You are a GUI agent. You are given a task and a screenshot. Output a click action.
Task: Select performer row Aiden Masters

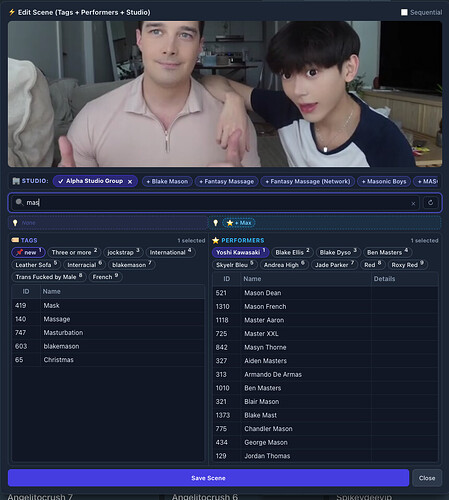click(x=325, y=361)
